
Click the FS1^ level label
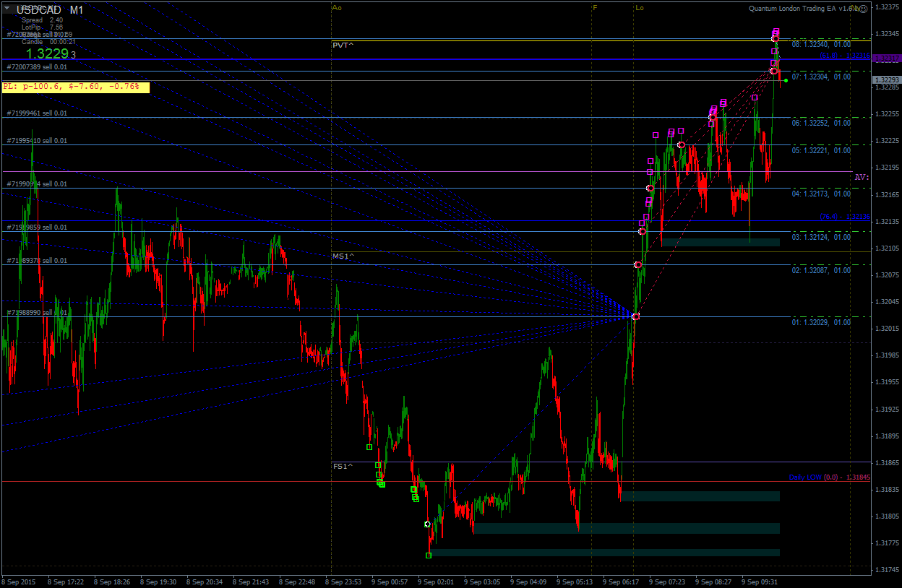(x=343, y=466)
